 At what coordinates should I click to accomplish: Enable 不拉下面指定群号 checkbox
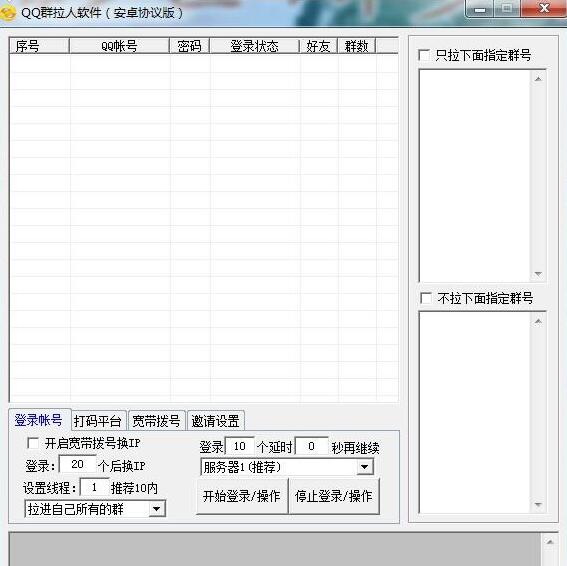pyautogui.click(x=426, y=298)
